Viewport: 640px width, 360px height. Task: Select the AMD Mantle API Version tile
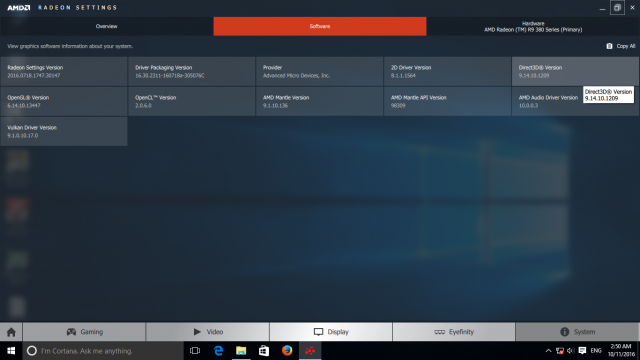click(x=447, y=101)
